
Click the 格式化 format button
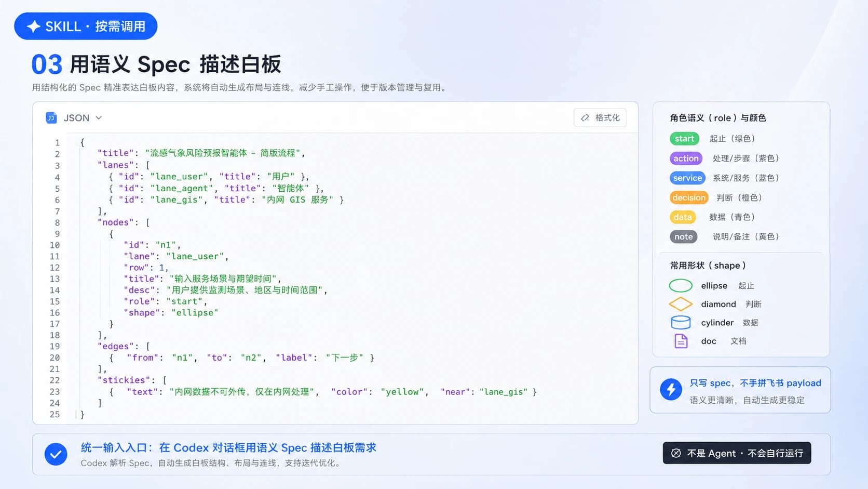coord(600,117)
